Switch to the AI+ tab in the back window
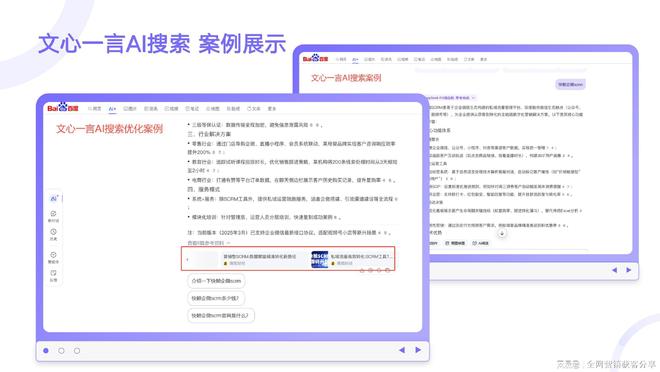 tap(355, 59)
